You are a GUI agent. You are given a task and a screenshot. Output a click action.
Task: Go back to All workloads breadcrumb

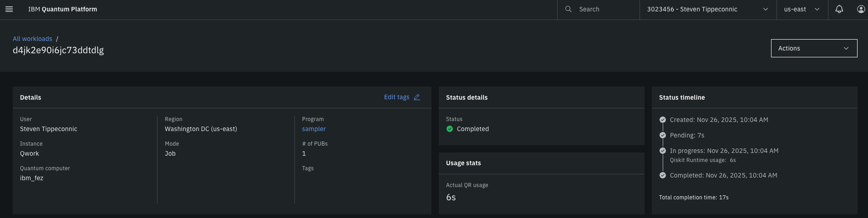tap(32, 39)
